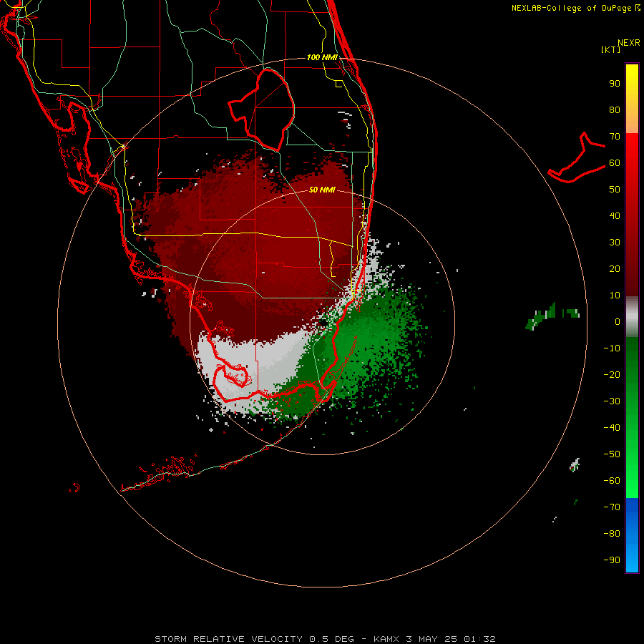This screenshot has width=644, height=644.
Task: Click the 80 value on the velocity scale
Action: tap(615, 110)
